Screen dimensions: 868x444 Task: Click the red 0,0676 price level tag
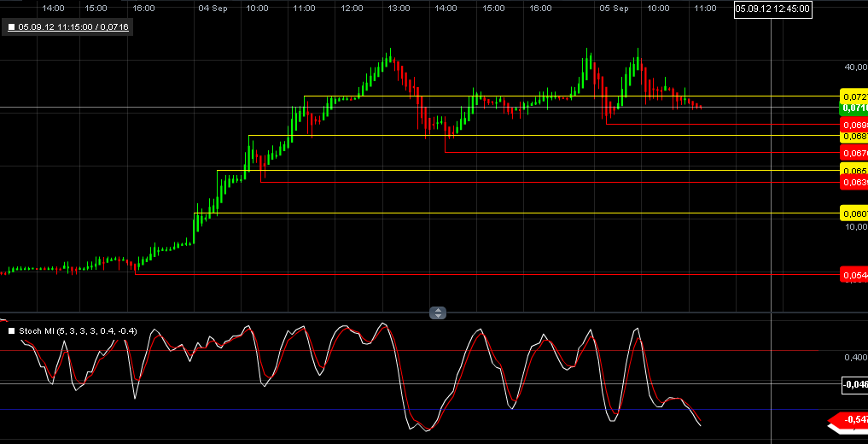[x=854, y=153]
